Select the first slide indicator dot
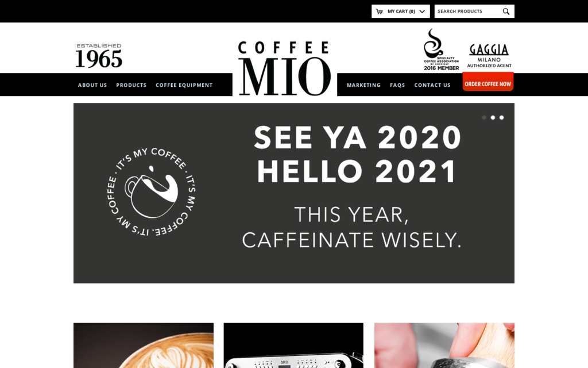The width and height of the screenshot is (588, 368). click(x=484, y=117)
